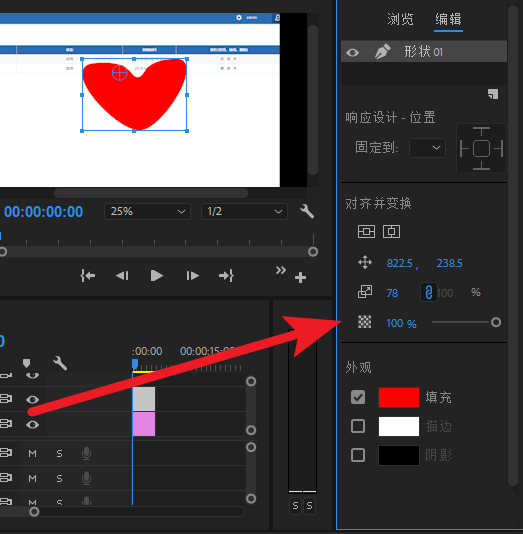Open the red 填充 fill color swatch
Image resolution: width=523 pixels, height=534 pixels.
399,397
